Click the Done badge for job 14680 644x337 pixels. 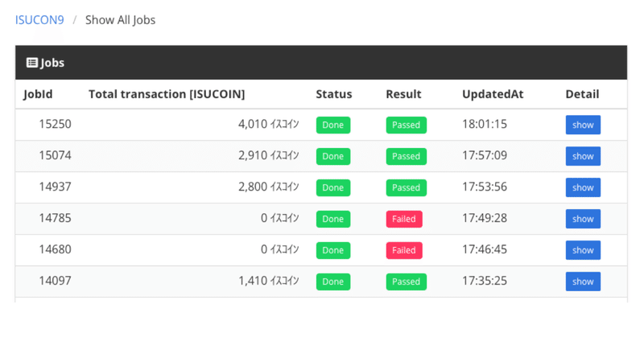(333, 250)
